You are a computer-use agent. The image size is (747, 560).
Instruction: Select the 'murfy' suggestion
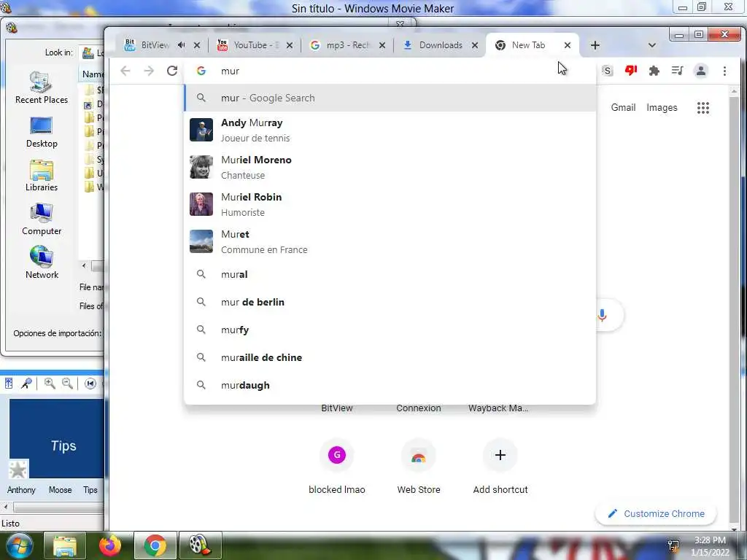(x=390, y=330)
